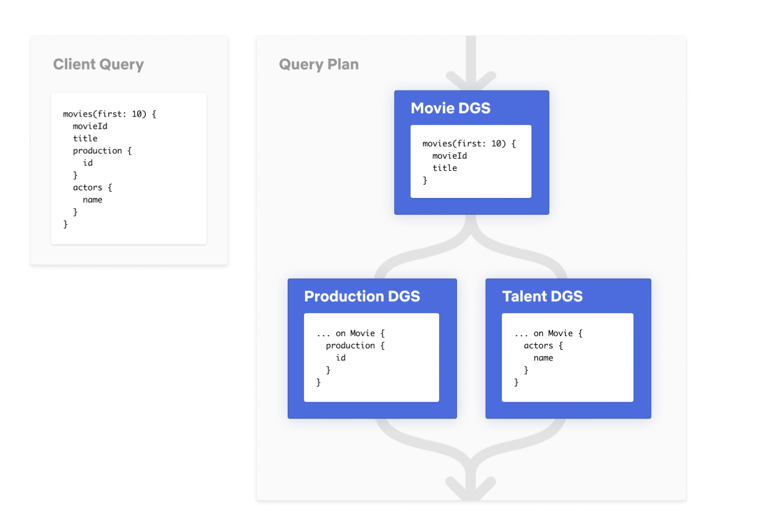
Task: Click 'movies(first: 10) {' in Client Query
Action: tap(110, 114)
